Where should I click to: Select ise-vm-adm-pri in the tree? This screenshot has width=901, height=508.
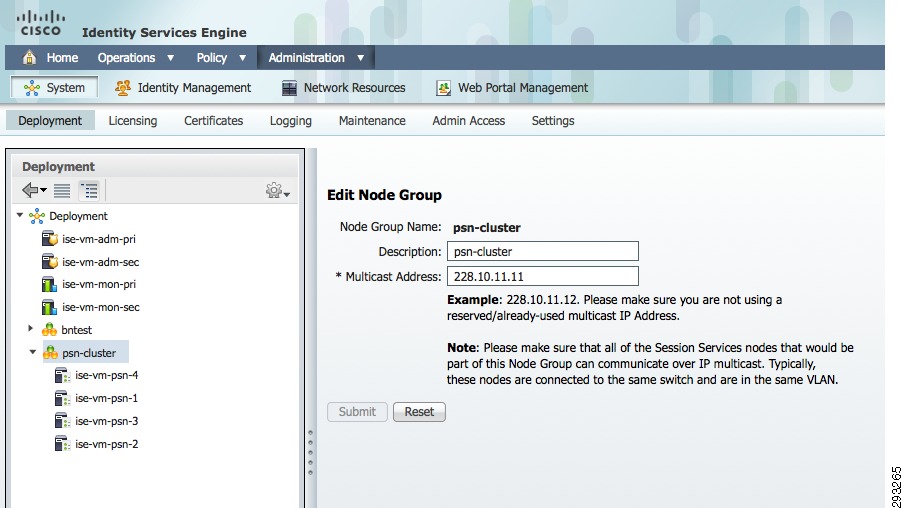click(x=99, y=238)
